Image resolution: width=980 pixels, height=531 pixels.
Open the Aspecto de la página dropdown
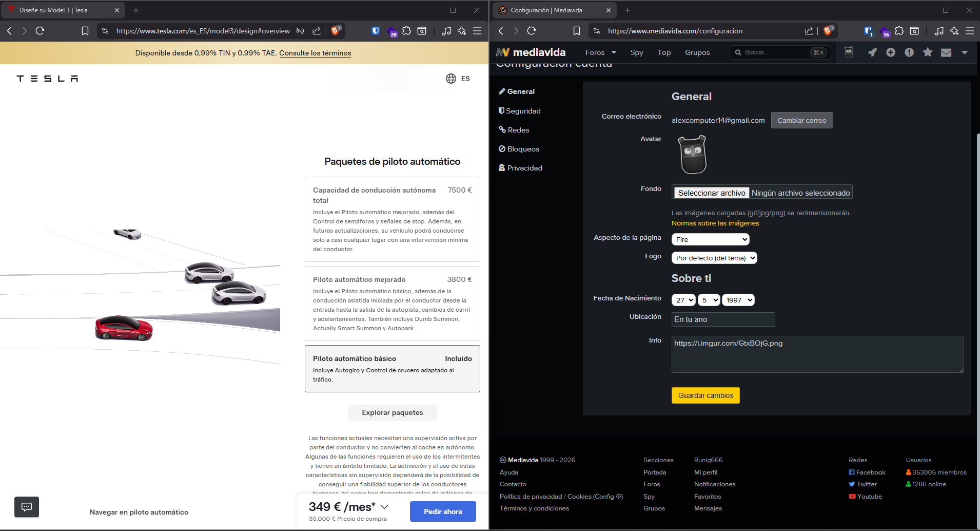coord(710,239)
